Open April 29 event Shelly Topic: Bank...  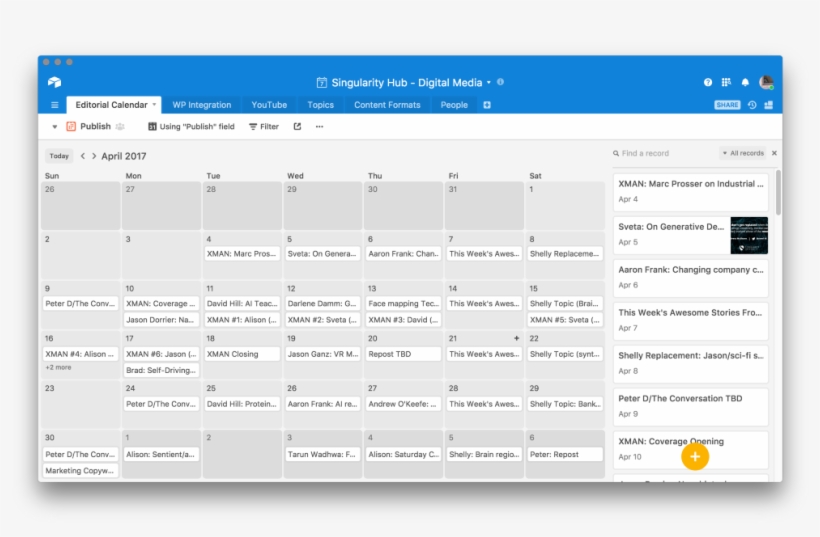click(x=565, y=404)
